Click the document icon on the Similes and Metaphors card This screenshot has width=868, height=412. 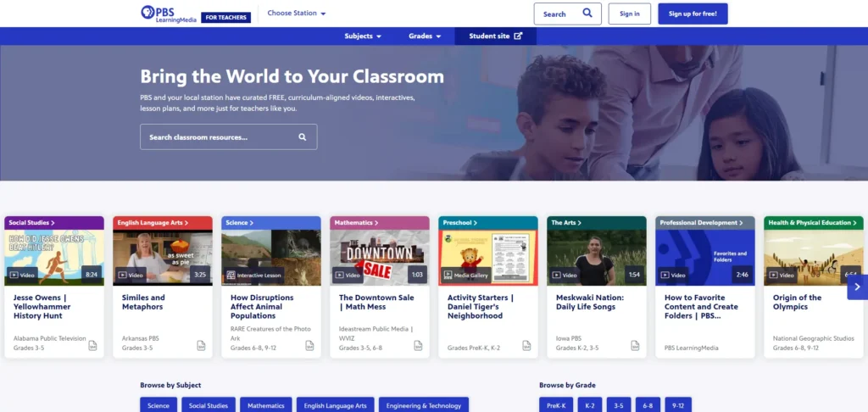202,346
